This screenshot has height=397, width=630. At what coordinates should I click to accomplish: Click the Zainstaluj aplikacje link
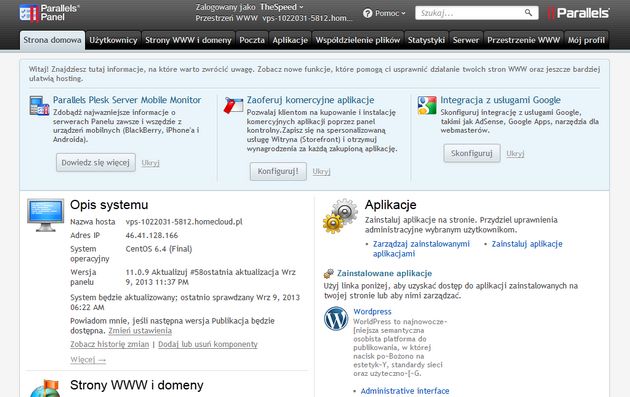(x=527, y=244)
